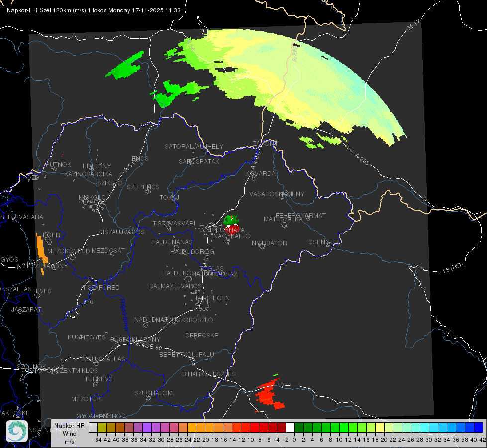Screen dimensions: 487x448
Task: Select the gray leftmost swatch in the legend
Action: [93, 428]
